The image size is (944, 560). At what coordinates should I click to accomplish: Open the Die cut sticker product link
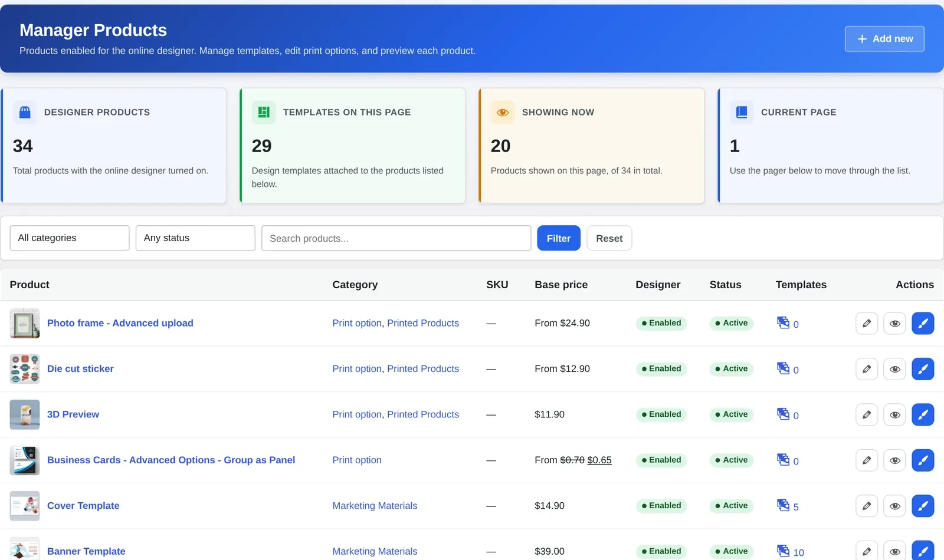pyautogui.click(x=80, y=369)
